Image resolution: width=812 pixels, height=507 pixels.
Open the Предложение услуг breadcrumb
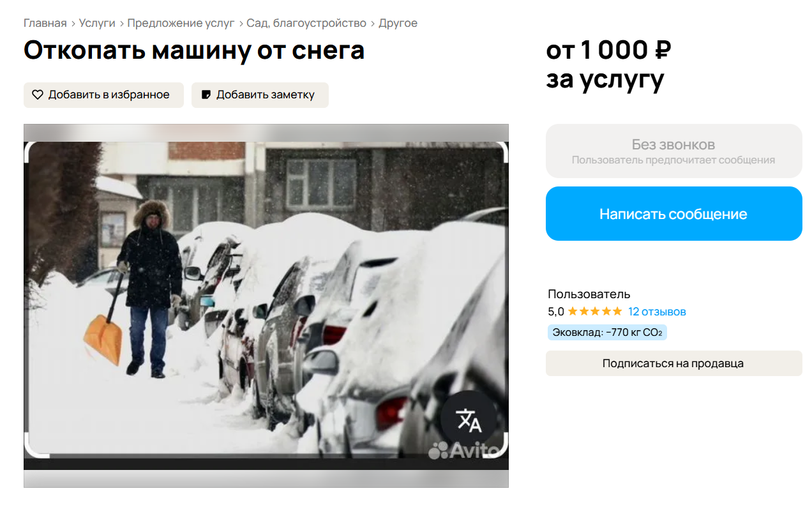[181, 23]
